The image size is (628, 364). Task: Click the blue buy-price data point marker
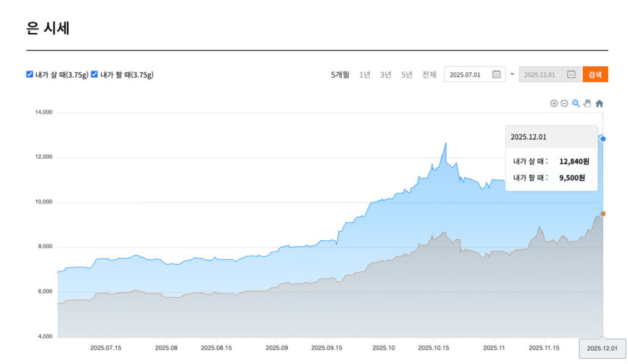point(603,139)
